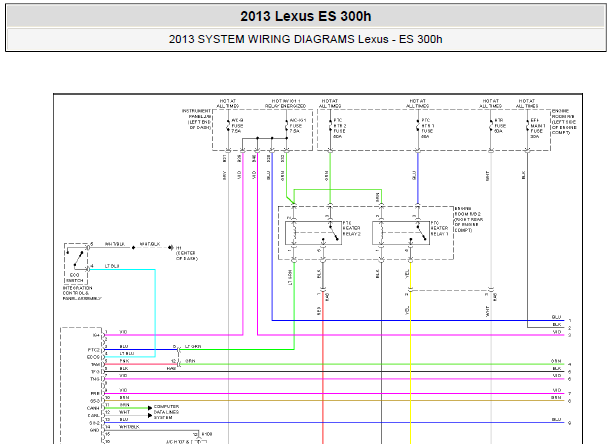Click the "COMPUTER DATA LINES SYSTEM" text
The height and width of the screenshot is (444, 615).
(x=166, y=412)
